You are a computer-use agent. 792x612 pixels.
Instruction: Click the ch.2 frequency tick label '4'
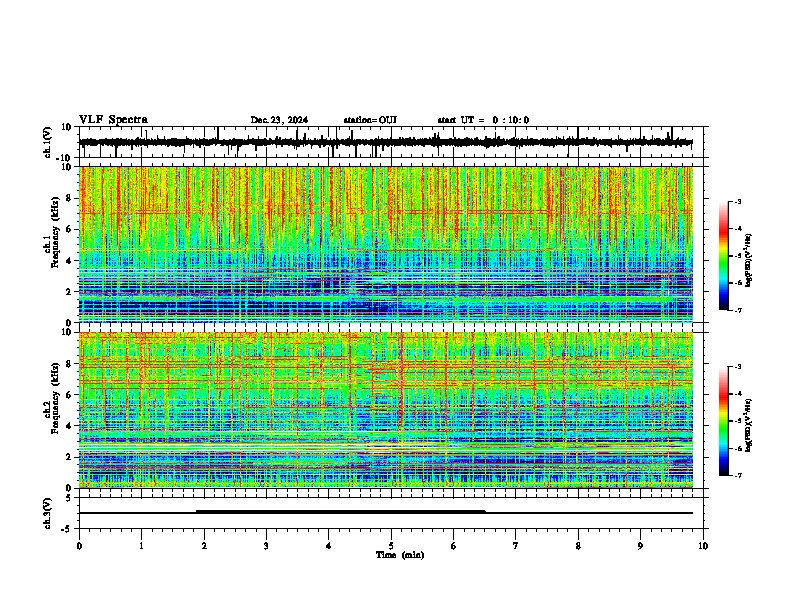tap(70, 426)
